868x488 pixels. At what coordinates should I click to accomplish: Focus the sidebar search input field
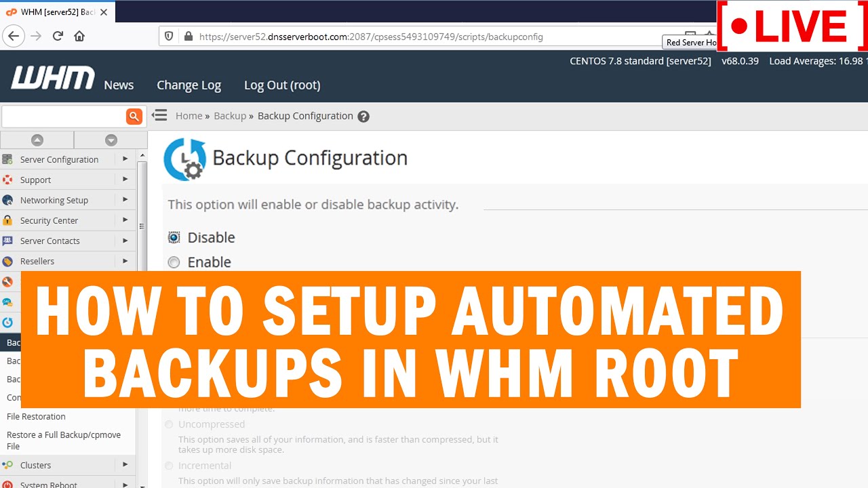(64, 117)
